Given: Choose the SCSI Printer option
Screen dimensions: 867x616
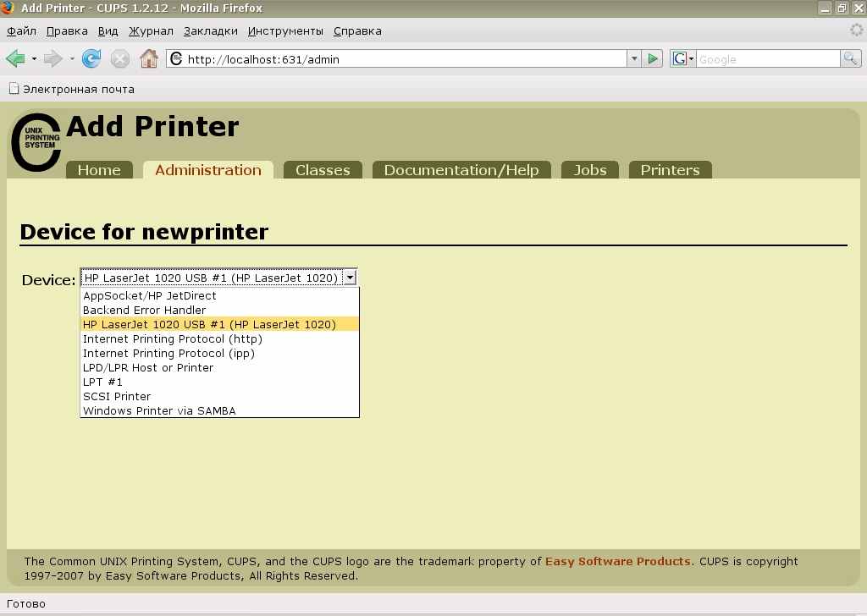Looking at the screenshot, I should (219, 396).
